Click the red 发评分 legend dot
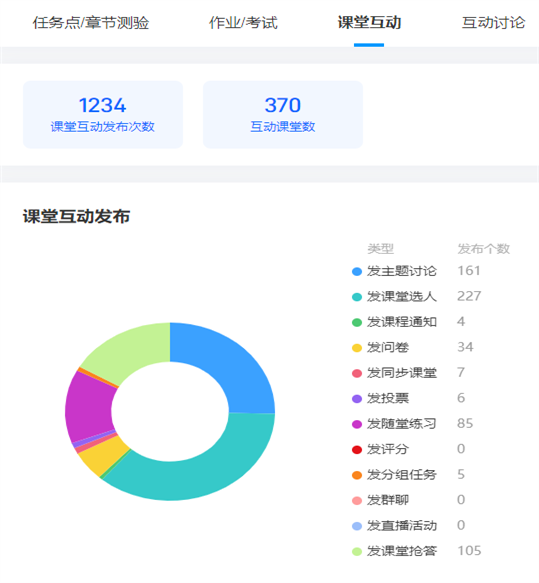Screen dimensions: 539x583 356,450
